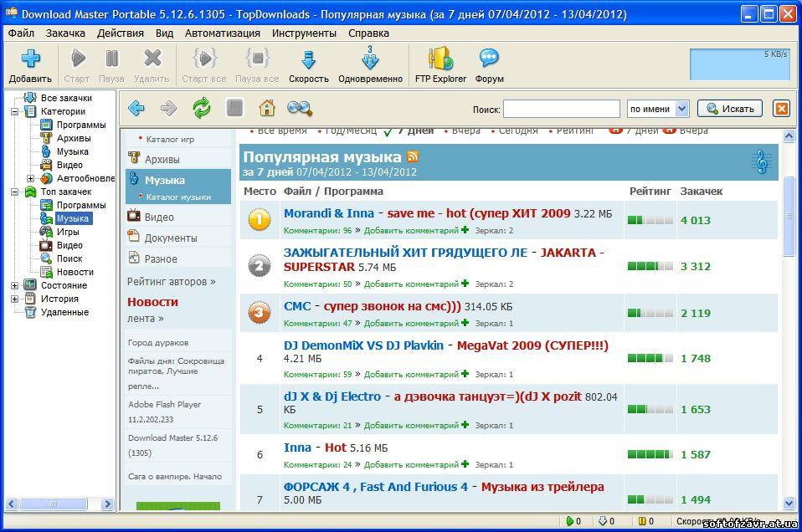Viewport: 802px width, 532px height.
Task: Select Программы under Категории in the tree
Action: click(81, 125)
